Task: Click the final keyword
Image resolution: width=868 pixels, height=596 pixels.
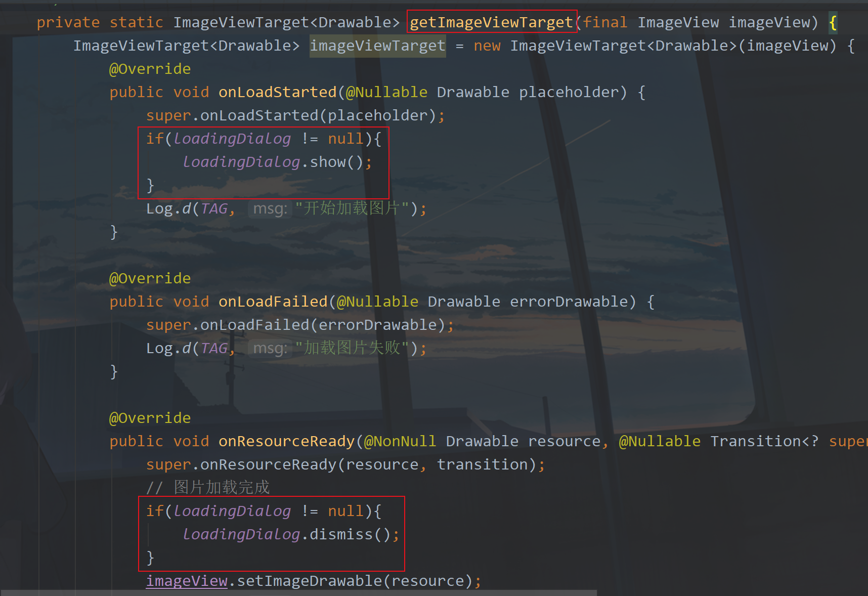Action: click(605, 22)
